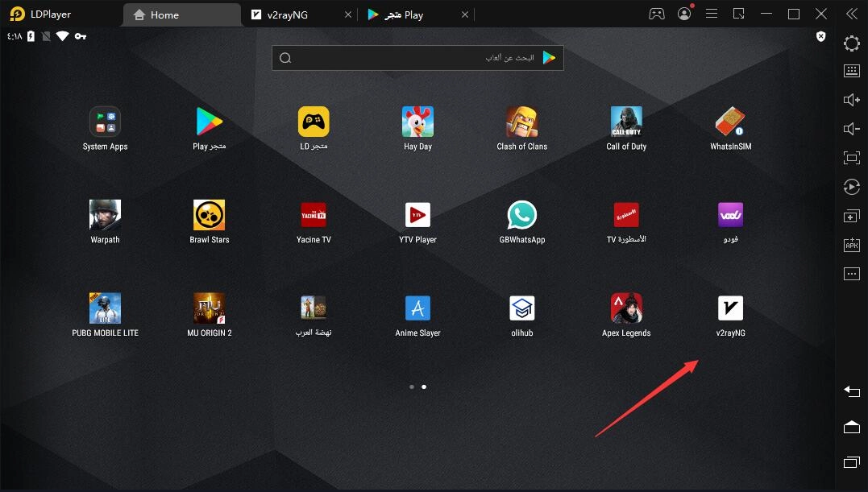This screenshot has height=492, width=868.
Task: Go to the first home page dot
Action: point(411,387)
